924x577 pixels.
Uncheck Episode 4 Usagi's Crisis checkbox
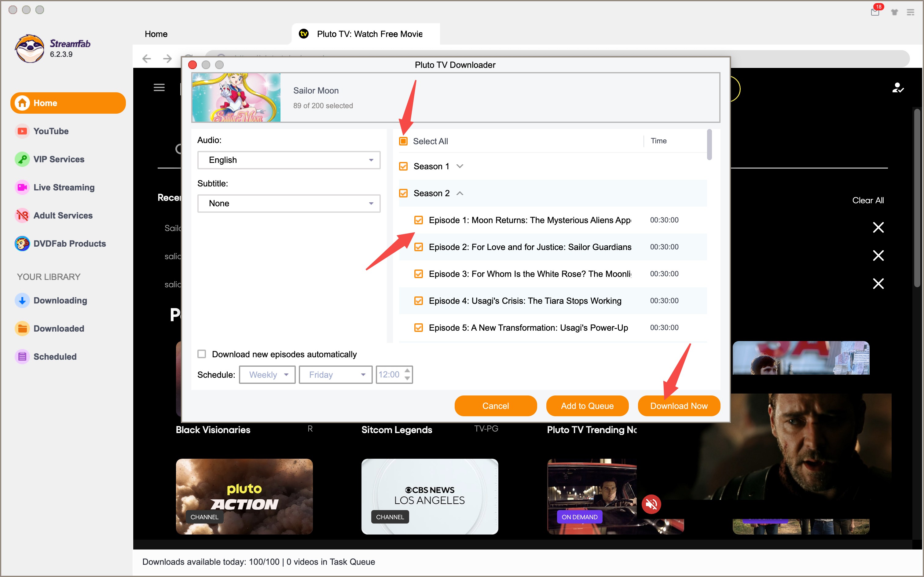[419, 301]
